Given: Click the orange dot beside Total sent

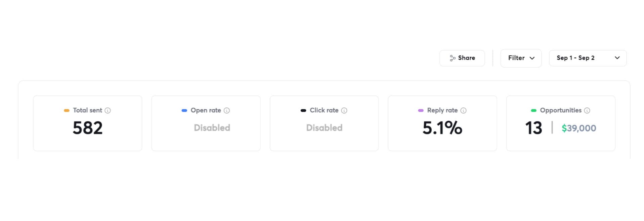Looking at the screenshot, I should click(66, 110).
